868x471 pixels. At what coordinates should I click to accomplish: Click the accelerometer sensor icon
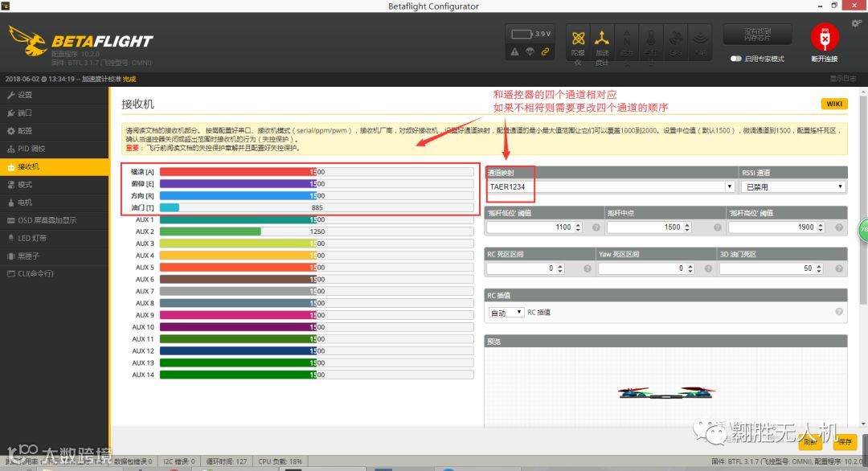[602, 39]
